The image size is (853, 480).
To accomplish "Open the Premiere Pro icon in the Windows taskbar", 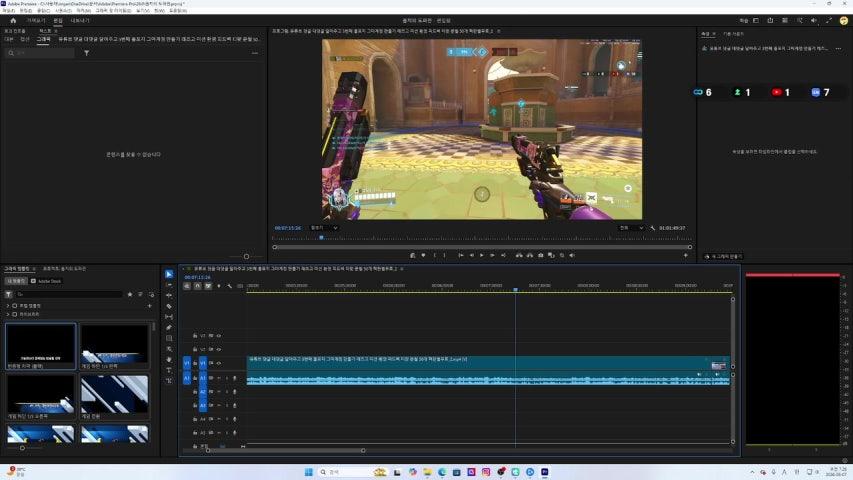I will click(x=545, y=472).
